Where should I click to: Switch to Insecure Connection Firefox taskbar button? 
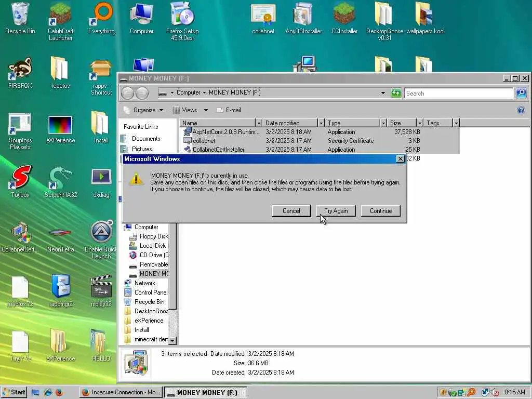tap(121, 392)
